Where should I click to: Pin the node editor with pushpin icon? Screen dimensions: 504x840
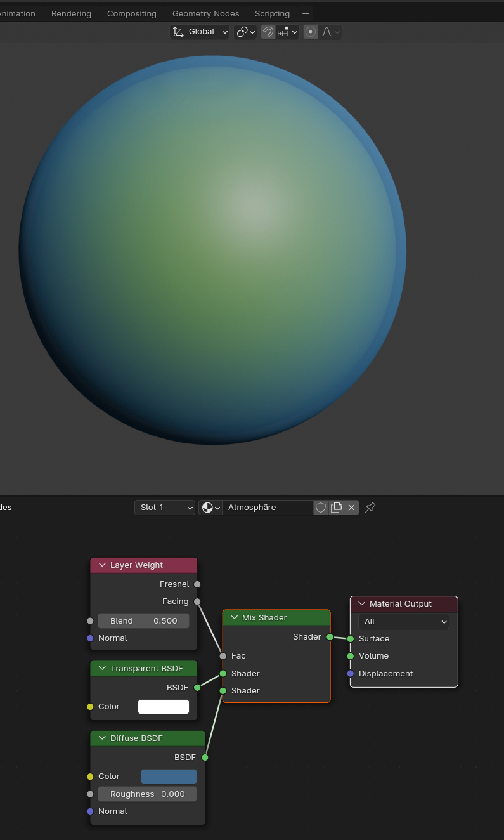point(370,508)
